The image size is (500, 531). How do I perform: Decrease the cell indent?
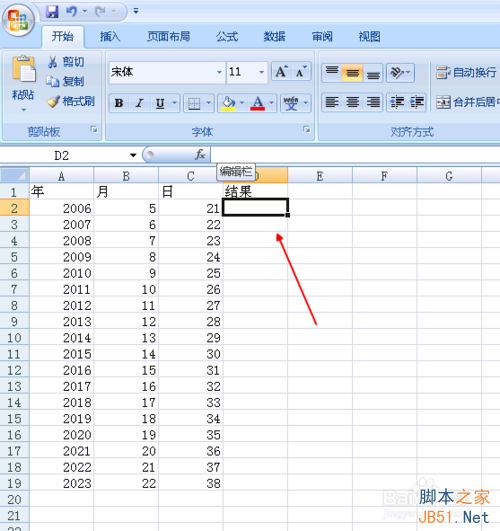[x=397, y=102]
